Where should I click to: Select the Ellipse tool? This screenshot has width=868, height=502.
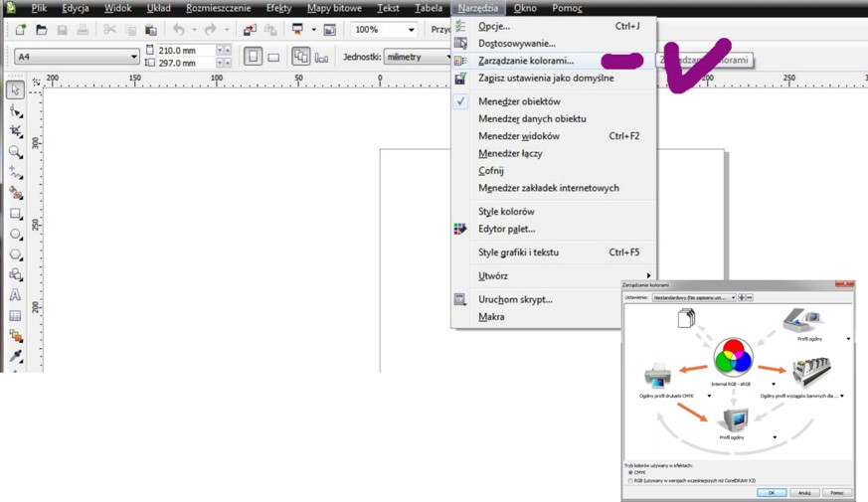click(x=15, y=235)
